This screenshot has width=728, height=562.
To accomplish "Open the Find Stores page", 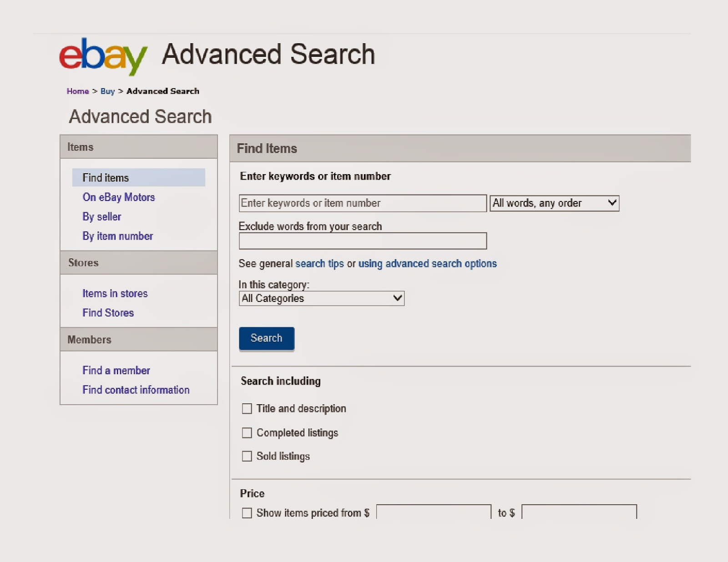I will click(108, 312).
